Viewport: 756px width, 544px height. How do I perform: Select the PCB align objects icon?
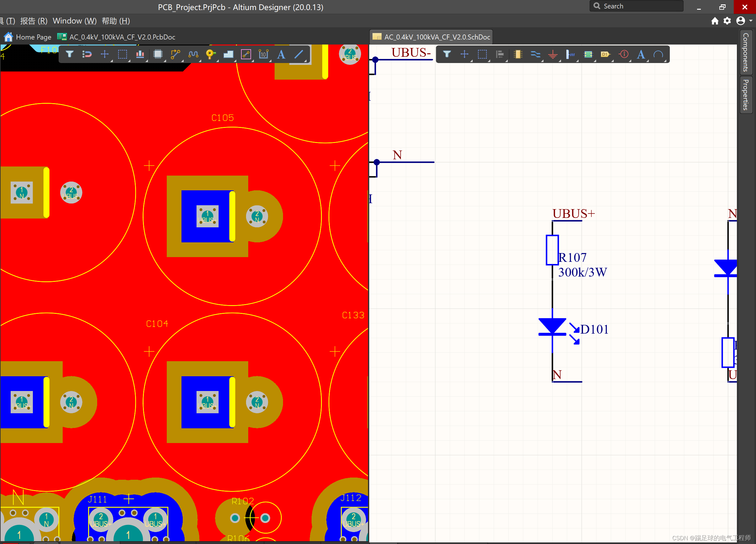(x=140, y=54)
